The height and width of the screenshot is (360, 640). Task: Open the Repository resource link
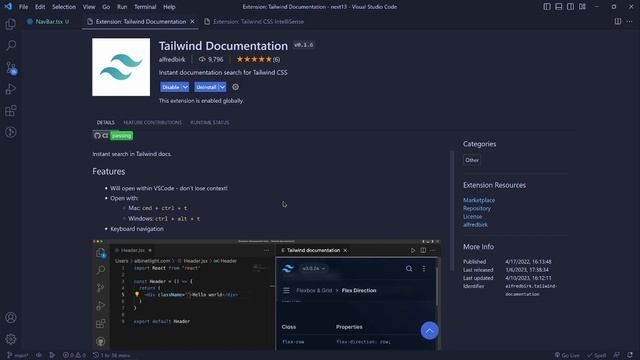477,208
